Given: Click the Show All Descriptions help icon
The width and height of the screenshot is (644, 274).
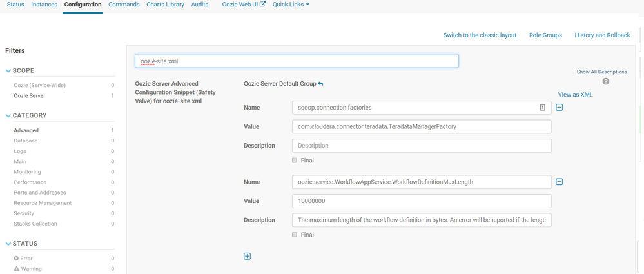Looking at the screenshot, I should 606,81.
